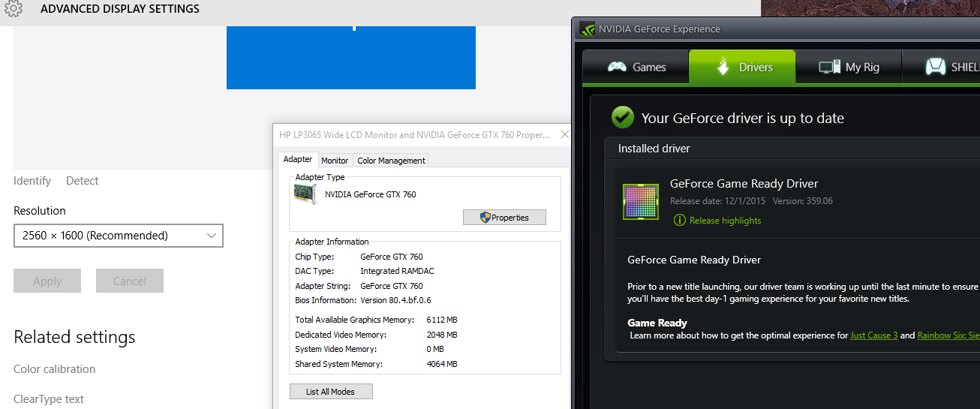Click the Dedicated Video Memory 2048 MB value
980x409 pixels.
click(441, 335)
